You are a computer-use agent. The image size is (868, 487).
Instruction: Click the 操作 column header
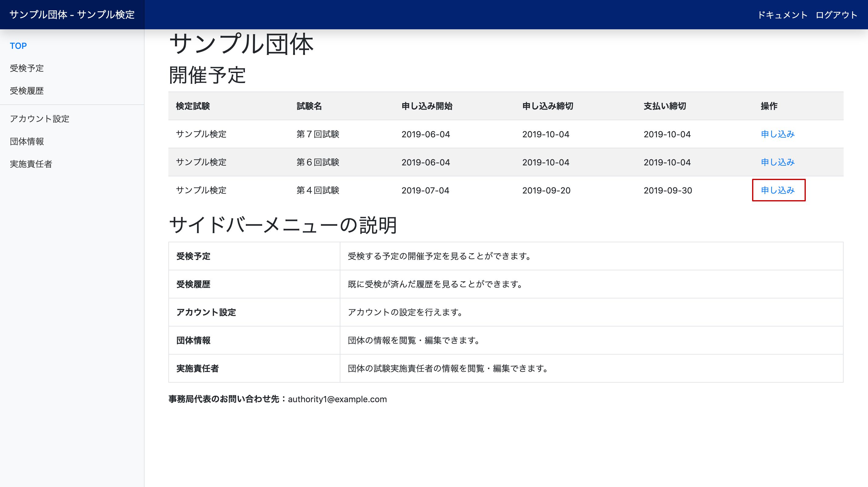coord(769,106)
